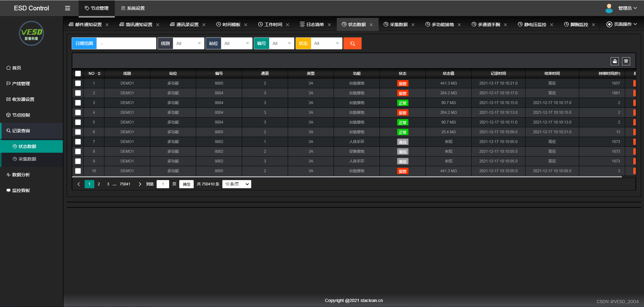Viewport: 644px width, 307px height.
Task: Open the 编号 dropdown
Action: [282, 43]
